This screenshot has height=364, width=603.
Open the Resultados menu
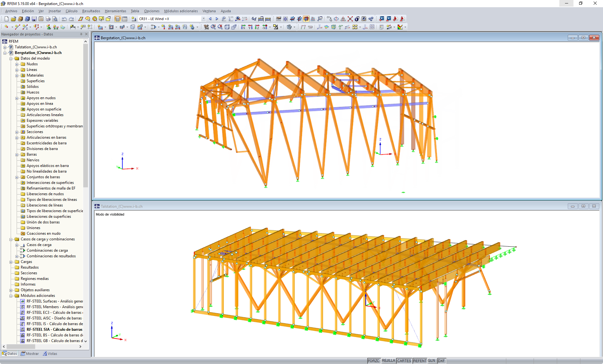tap(91, 11)
